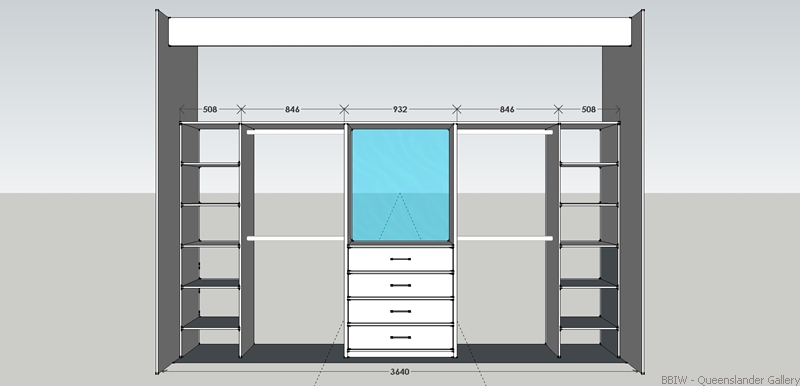Screen dimensions: 800x386
Task: Select the top shelf in left tower
Action: pos(210,164)
